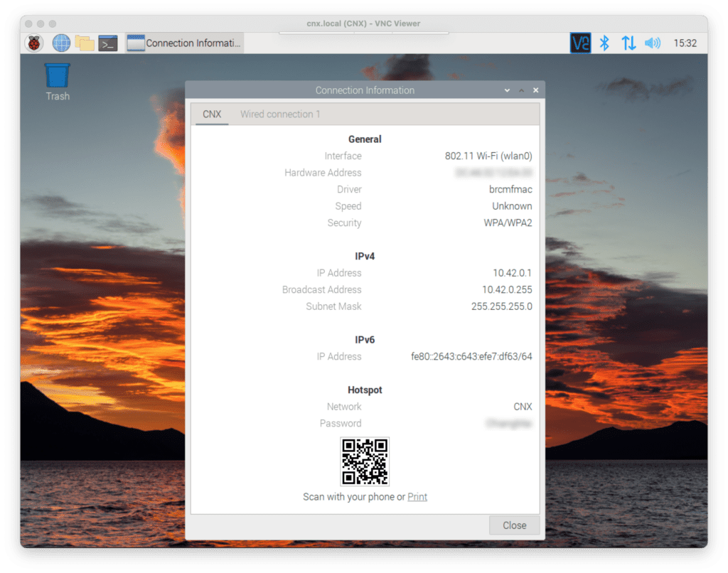Click the dialog's title bar up-arrow button
The height and width of the screenshot is (573, 728).
point(521,91)
